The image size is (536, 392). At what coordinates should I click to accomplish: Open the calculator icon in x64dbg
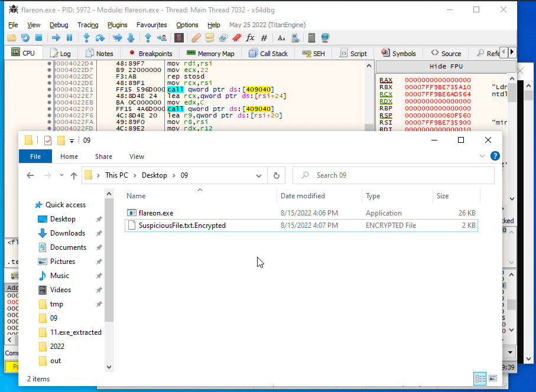coord(311,38)
